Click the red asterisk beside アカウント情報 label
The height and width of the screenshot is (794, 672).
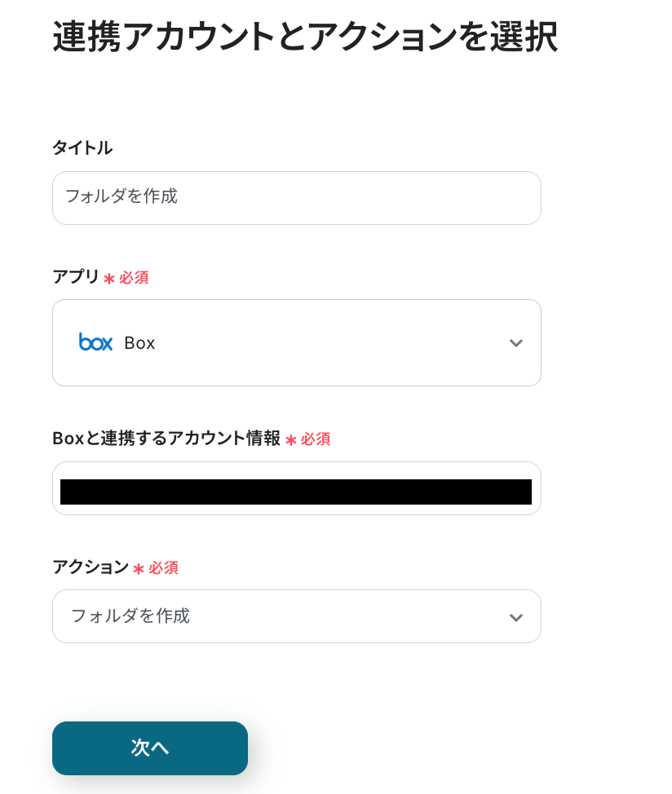[x=291, y=440]
